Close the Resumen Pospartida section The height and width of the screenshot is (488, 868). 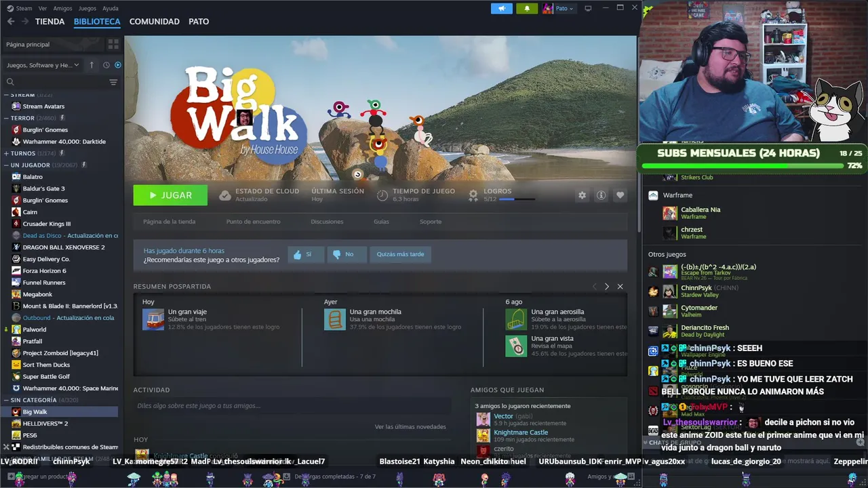click(x=620, y=287)
